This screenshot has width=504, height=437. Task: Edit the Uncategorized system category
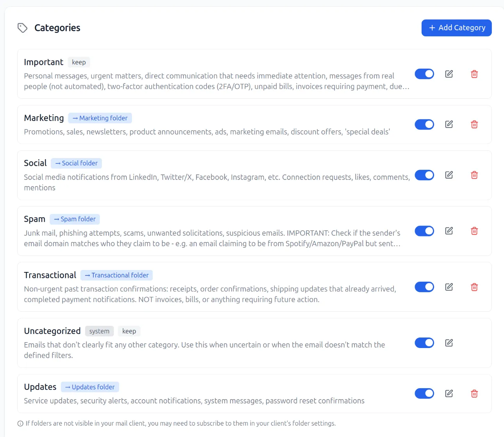449,343
